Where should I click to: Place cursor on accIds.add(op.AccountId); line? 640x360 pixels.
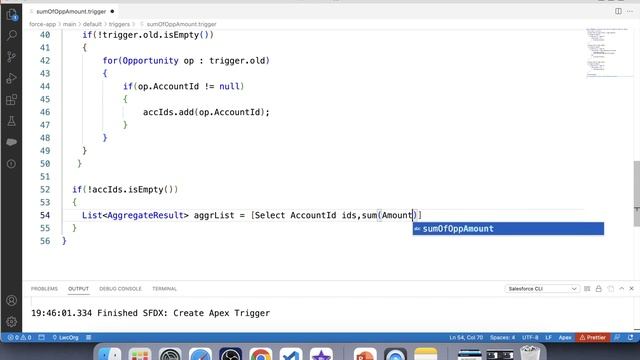click(x=206, y=112)
